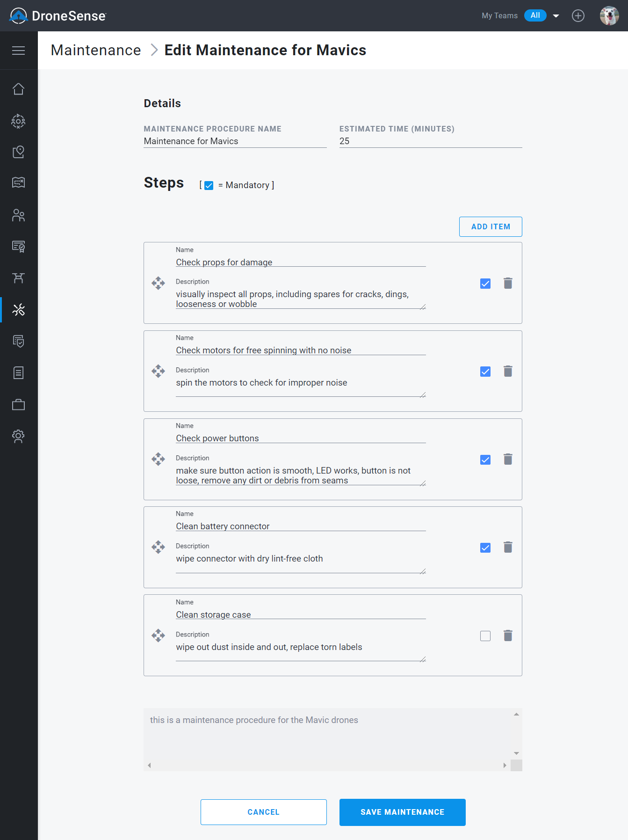Go to the home icon in sidebar
628x840 pixels.
pyautogui.click(x=18, y=89)
